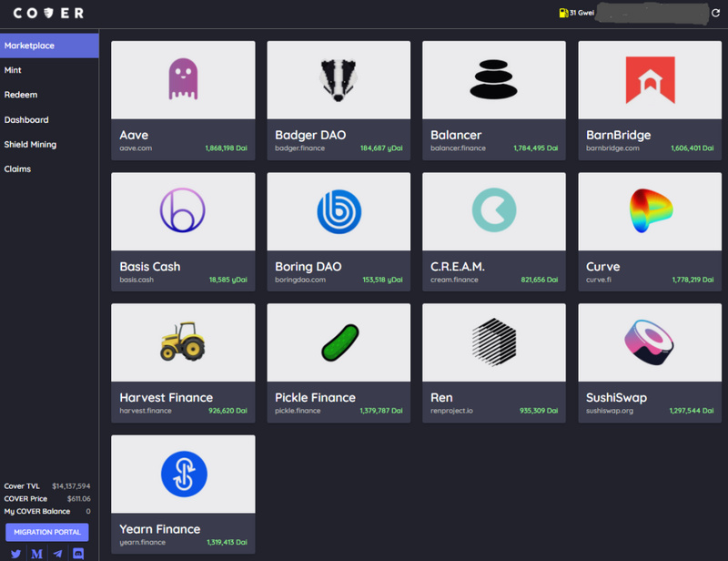
Task: Open the Yearn Finance card
Action: tap(183, 495)
